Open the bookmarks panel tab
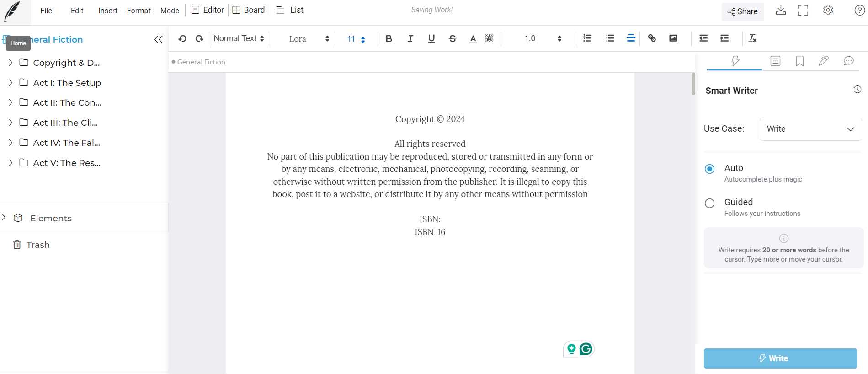 (x=800, y=61)
